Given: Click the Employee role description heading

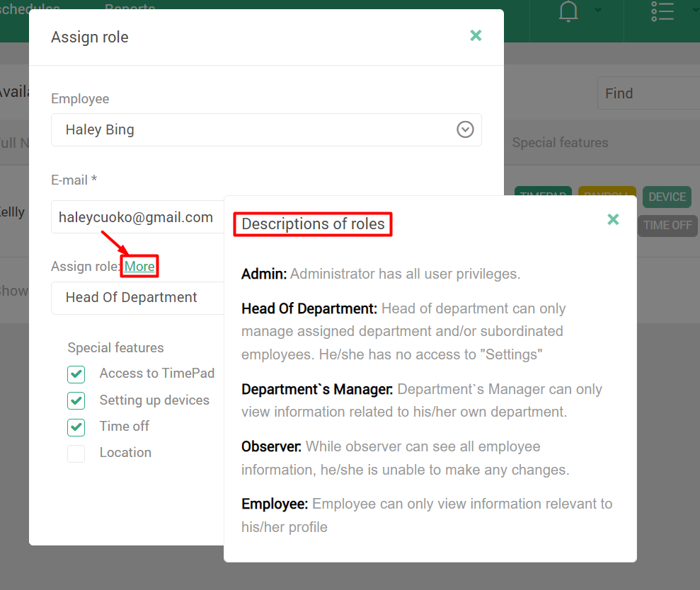Looking at the screenshot, I should (275, 504).
